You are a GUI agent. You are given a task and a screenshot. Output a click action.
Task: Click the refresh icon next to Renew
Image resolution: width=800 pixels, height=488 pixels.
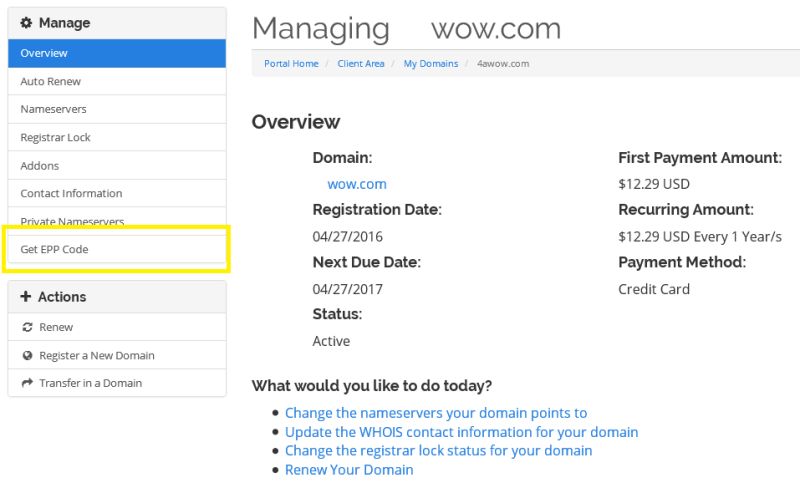click(x=28, y=327)
